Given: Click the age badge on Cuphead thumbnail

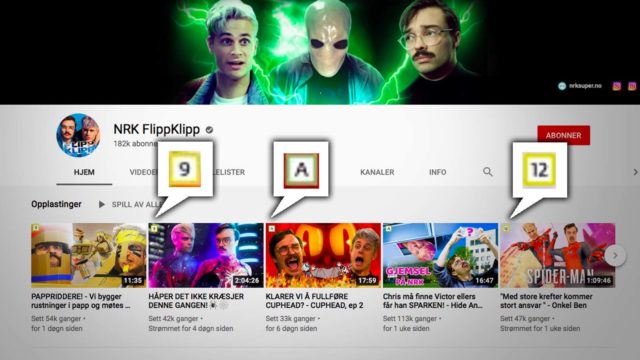Looking at the screenshot, I should tap(271, 229).
